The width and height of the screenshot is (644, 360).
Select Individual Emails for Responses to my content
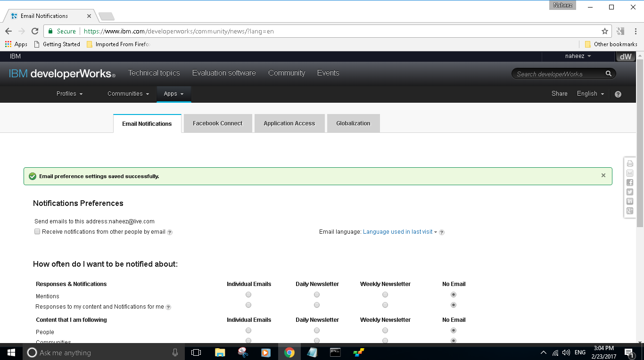[248, 305]
